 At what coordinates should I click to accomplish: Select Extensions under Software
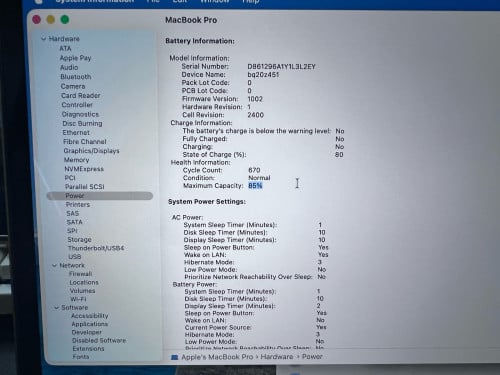click(88, 349)
